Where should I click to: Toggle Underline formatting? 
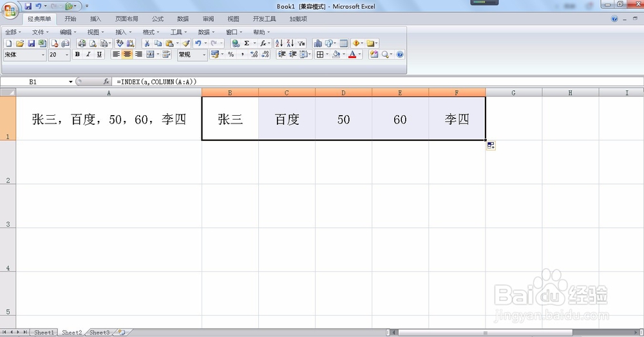(x=99, y=54)
